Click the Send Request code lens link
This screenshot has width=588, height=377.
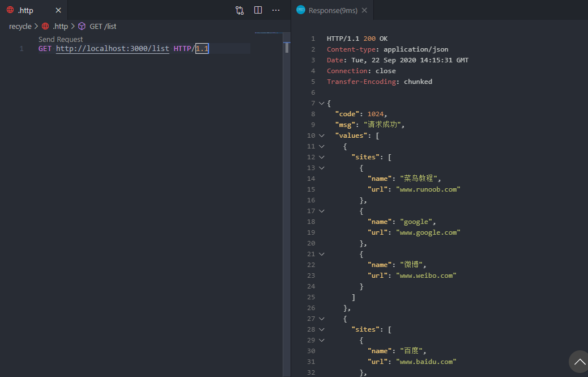tap(61, 39)
